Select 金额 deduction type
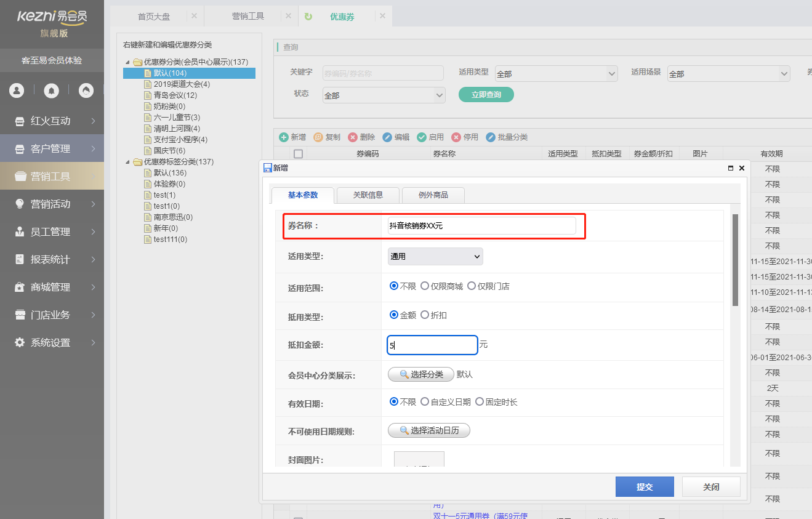 pos(394,315)
